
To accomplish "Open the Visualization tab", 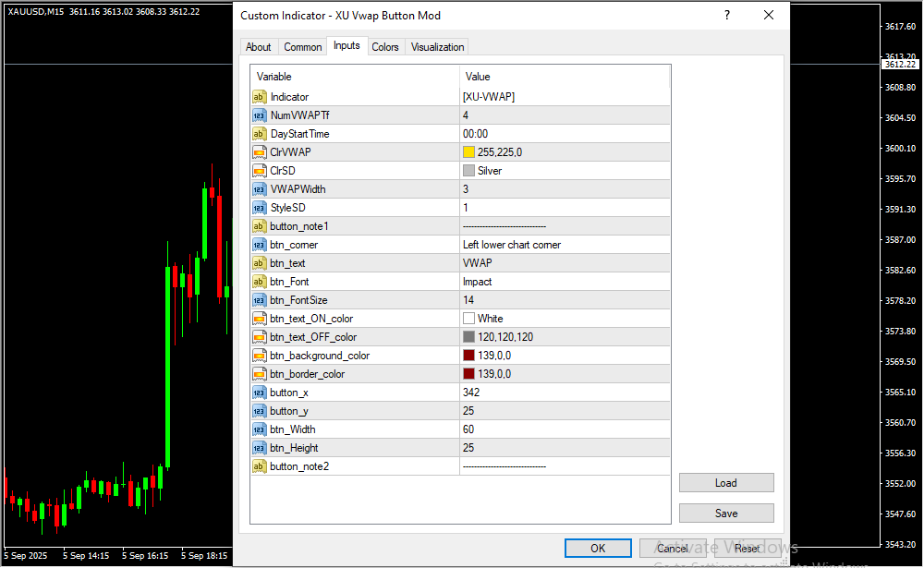I will (438, 47).
